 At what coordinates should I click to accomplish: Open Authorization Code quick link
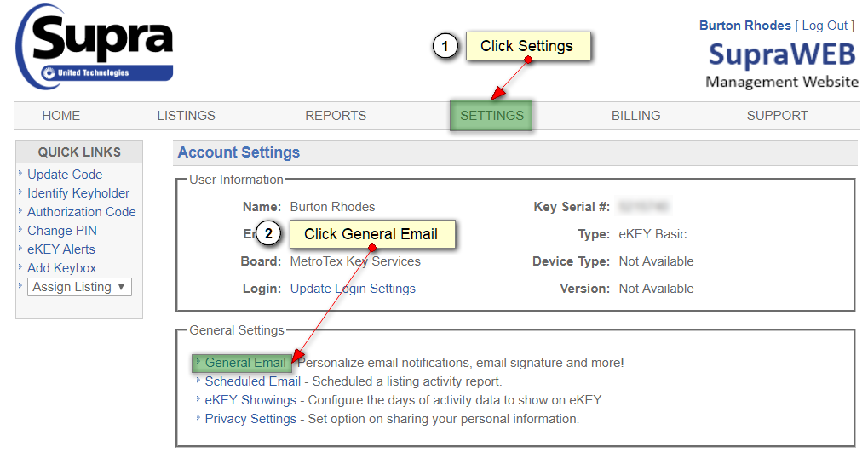point(82,212)
